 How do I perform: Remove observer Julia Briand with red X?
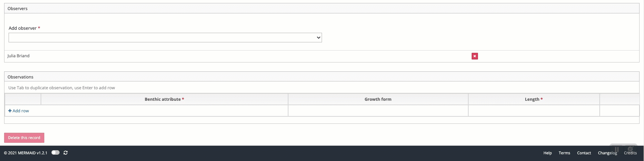pos(475,56)
